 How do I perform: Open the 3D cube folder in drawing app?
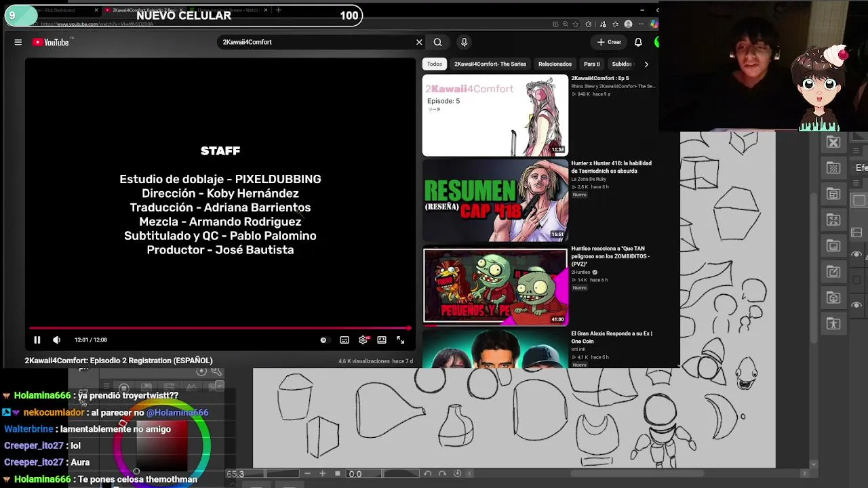(x=833, y=298)
